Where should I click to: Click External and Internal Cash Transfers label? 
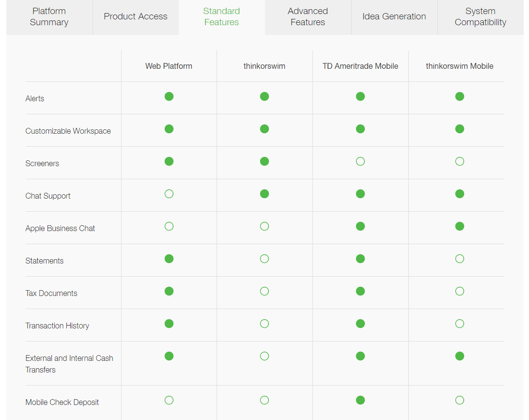pos(69,364)
